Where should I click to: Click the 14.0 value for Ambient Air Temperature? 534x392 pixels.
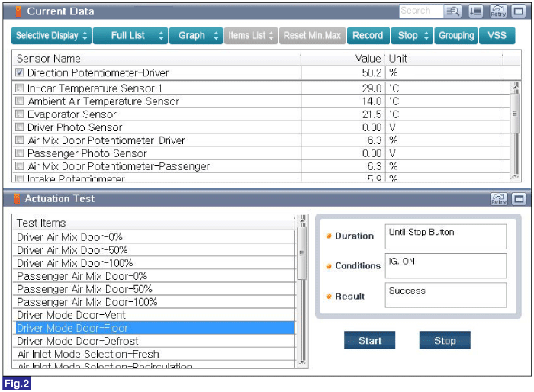pyautogui.click(x=372, y=101)
